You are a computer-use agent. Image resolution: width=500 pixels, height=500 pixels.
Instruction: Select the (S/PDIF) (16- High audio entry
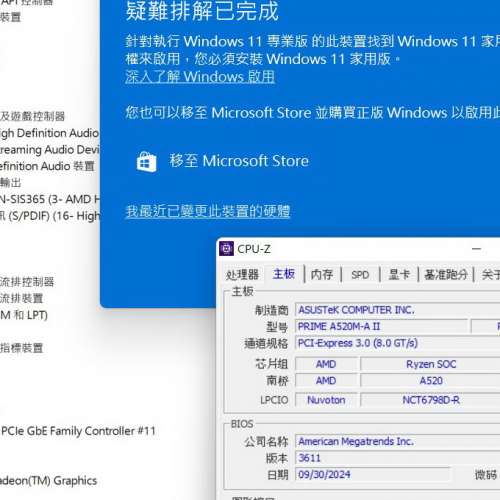click(x=50, y=216)
